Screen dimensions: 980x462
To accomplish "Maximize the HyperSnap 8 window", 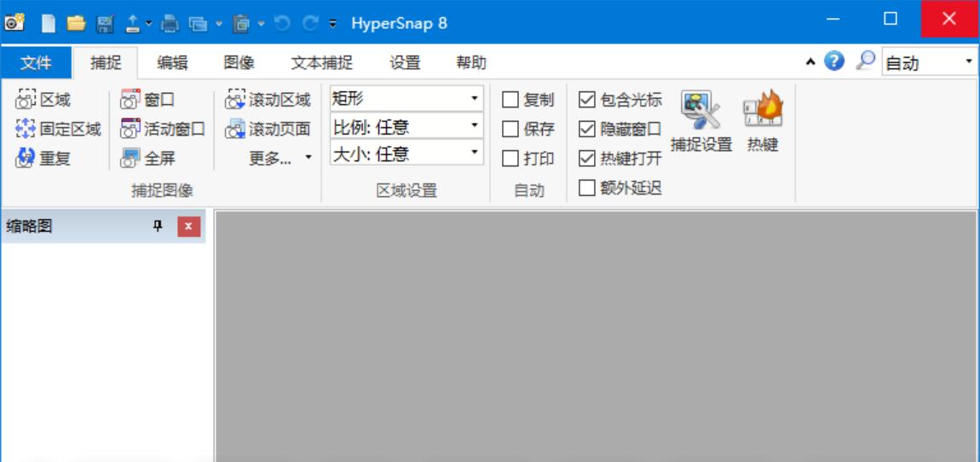I will coord(891,20).
